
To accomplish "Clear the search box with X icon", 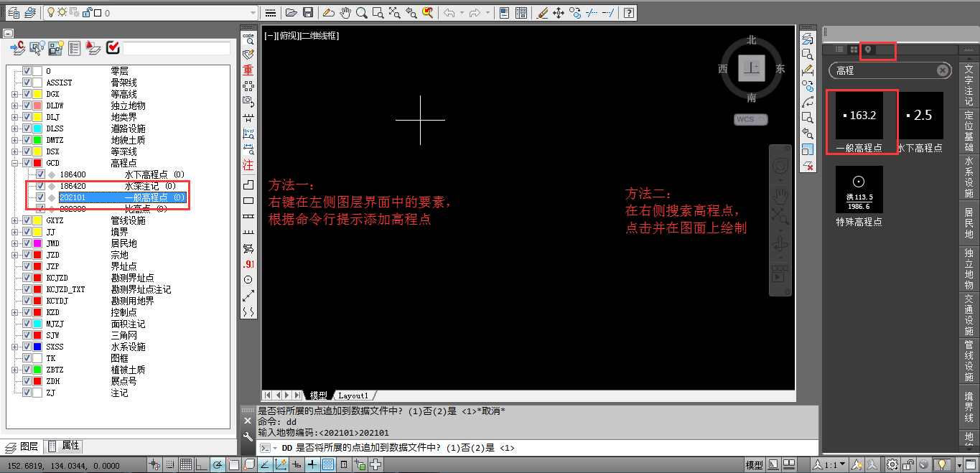I will [x=943, y=70].
